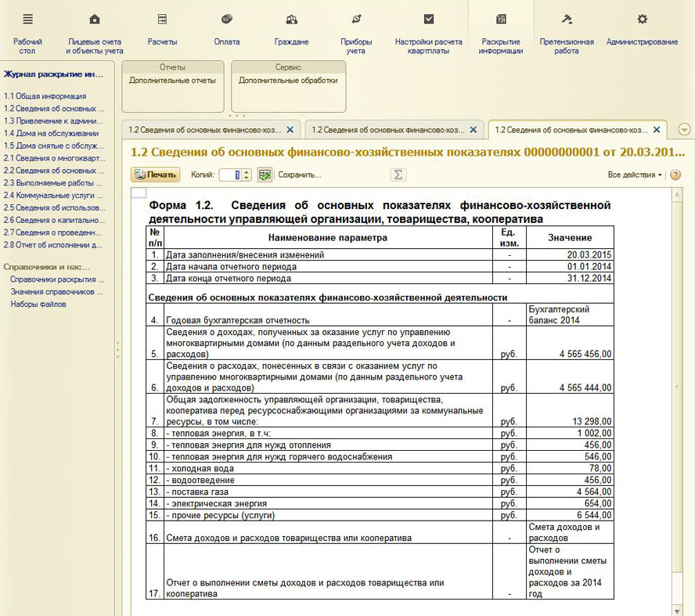Open Дополнительные отчеты link
Viewport: 695px width, 616px height.
pyautogui.click(x=172, y=81)
